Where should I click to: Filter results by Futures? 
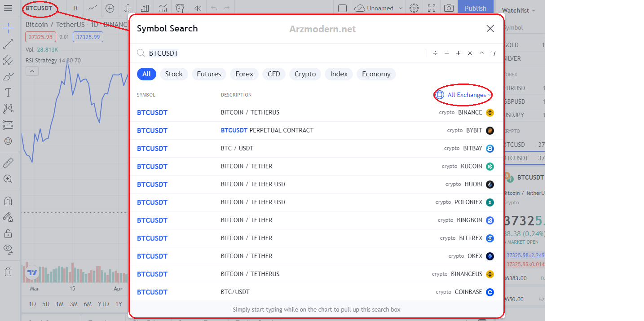click(209, 74)
